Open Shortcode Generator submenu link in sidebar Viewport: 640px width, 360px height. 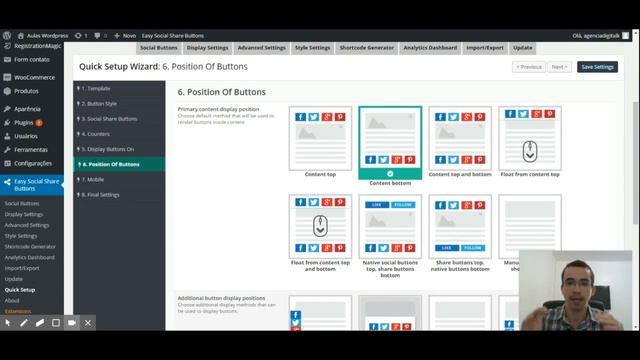click(30, 247)
